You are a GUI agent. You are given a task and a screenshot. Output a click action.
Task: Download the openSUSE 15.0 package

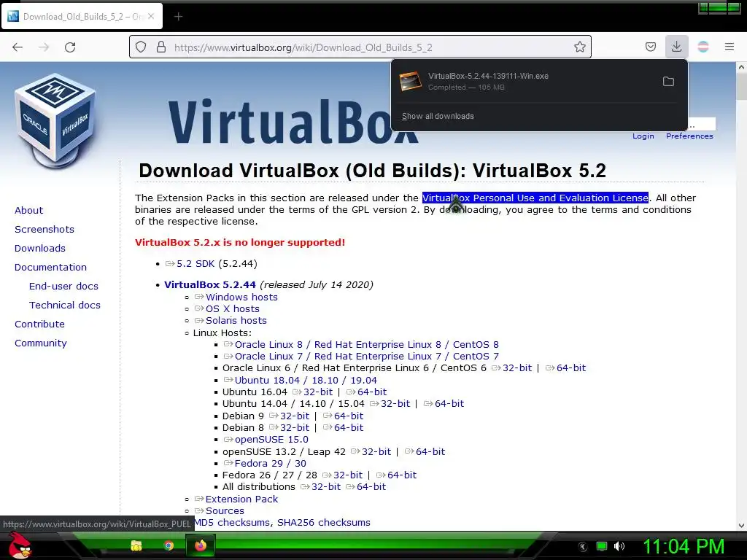point(271,440)
